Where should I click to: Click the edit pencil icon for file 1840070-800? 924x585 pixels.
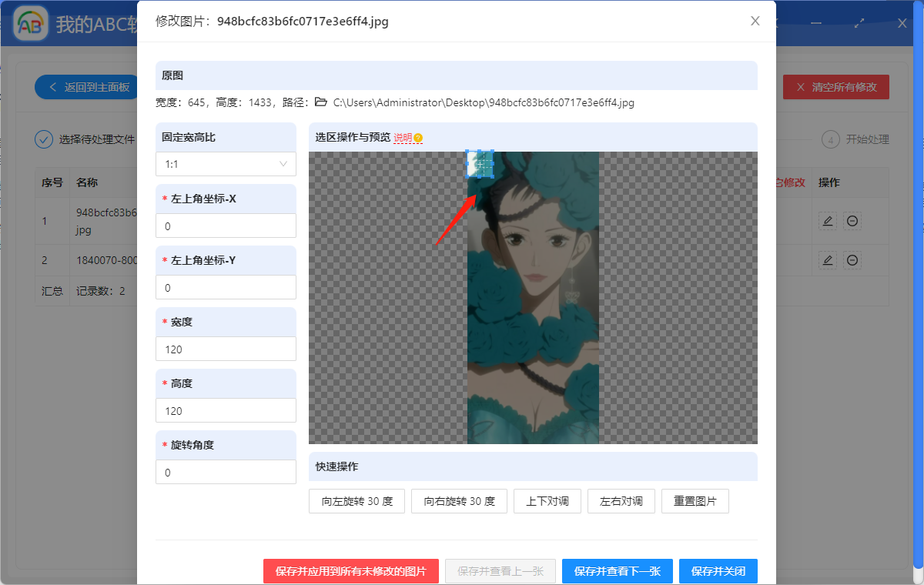[x=827, y=259]
